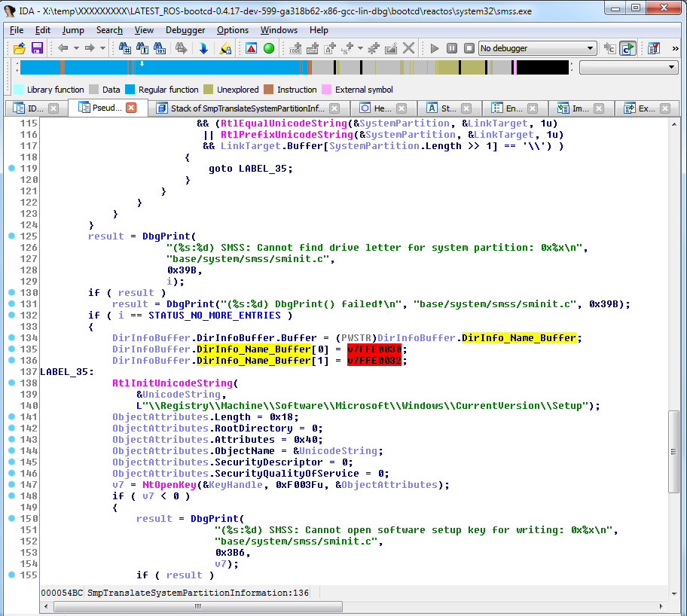Toggle breakpoint dot on line 132
This screenshot has width=687, height=616.
(x=12, y=315)
